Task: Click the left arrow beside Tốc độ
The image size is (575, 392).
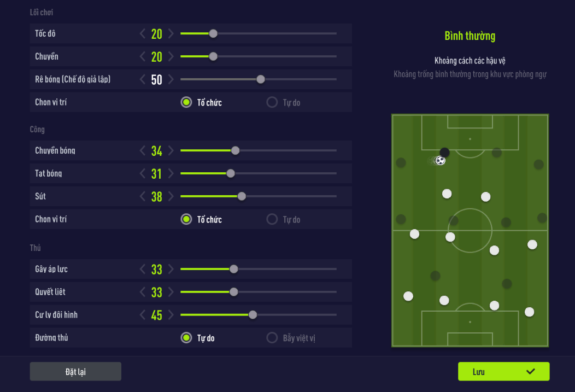Action: 143,34
